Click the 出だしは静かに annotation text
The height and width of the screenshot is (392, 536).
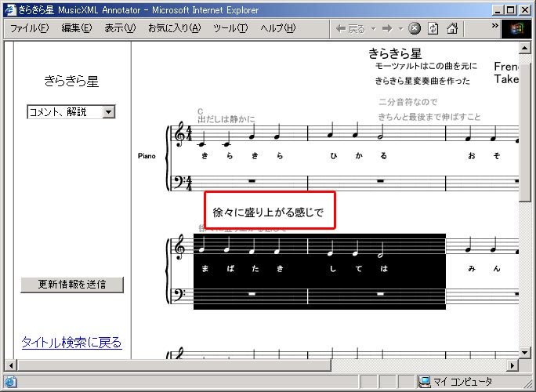[226, 119]
